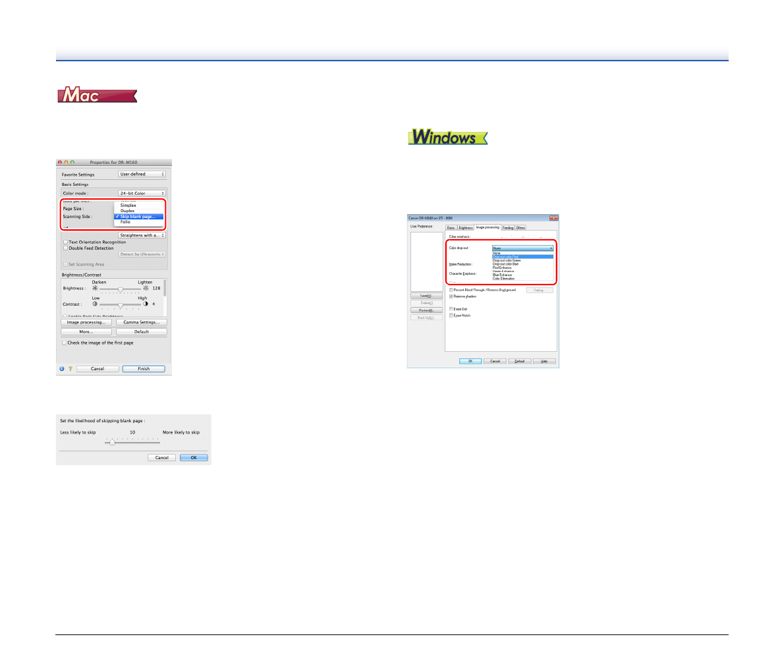
Task: Expand the Color mode dropdown
Action: [x=142, y=194]
